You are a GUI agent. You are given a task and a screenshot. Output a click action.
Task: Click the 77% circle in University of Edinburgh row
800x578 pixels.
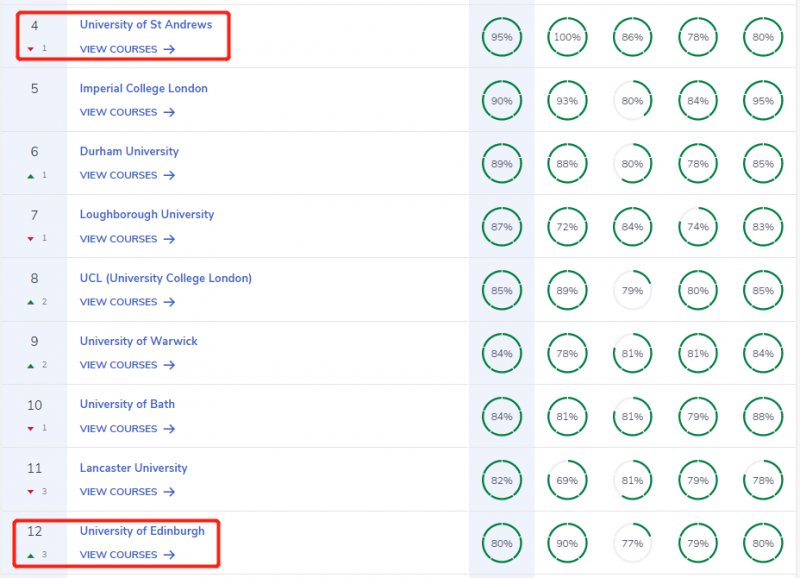click(x=632, y=543)
